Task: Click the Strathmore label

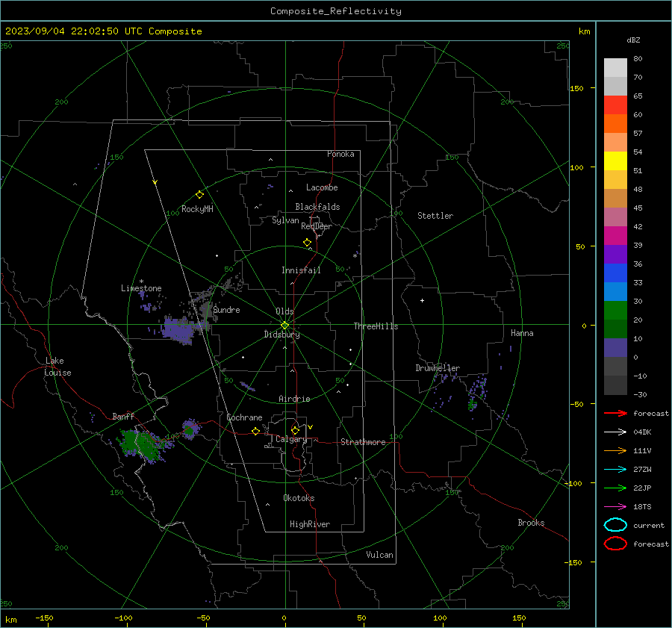Action: (x=363, y=442)
